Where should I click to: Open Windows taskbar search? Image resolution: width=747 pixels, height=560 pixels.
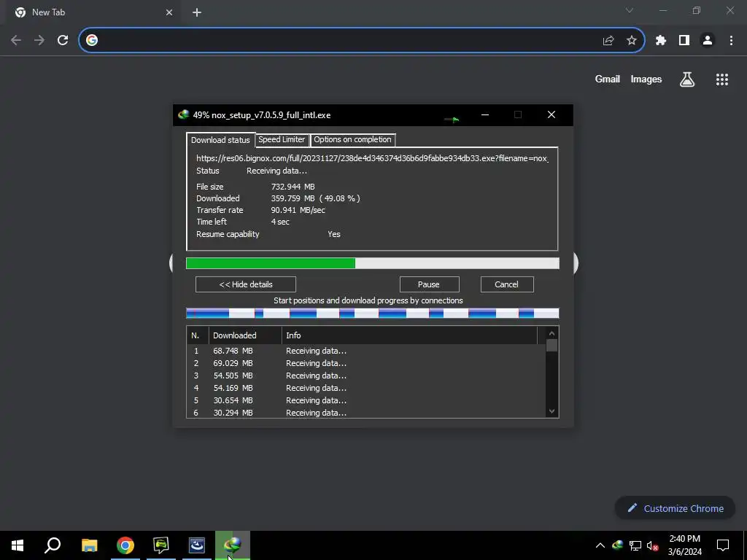coord(53,545)
